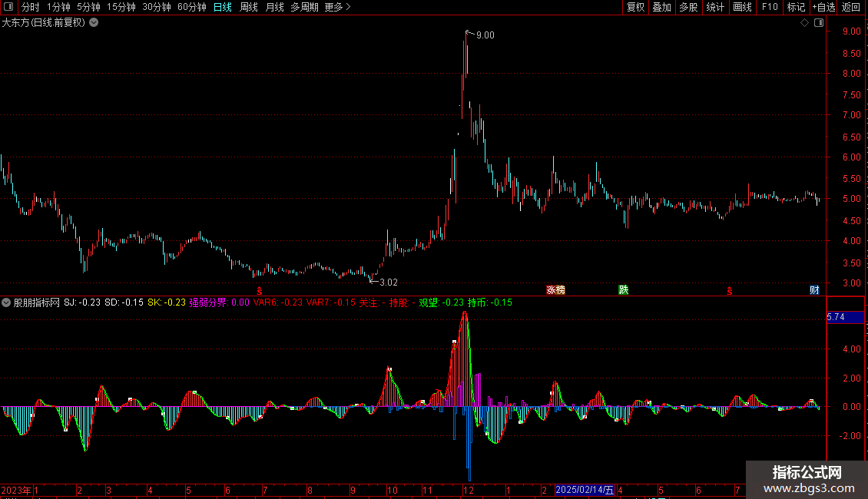Screen dimensions: 868x499
Task: Click the 2025/02/14/五 date marker
Action: coord(585,490)
